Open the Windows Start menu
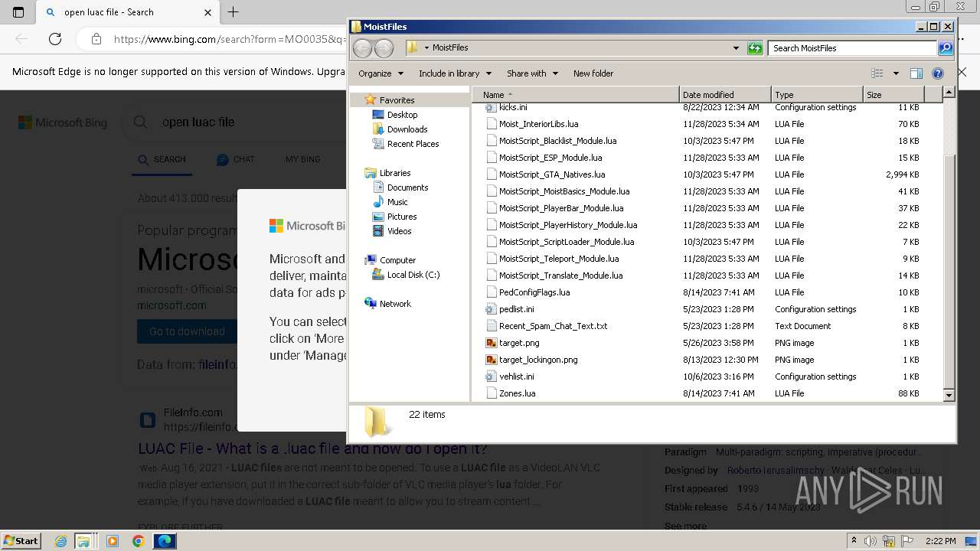Image resolution: width=980 pixels, height=551 pixels. point(21,540)
